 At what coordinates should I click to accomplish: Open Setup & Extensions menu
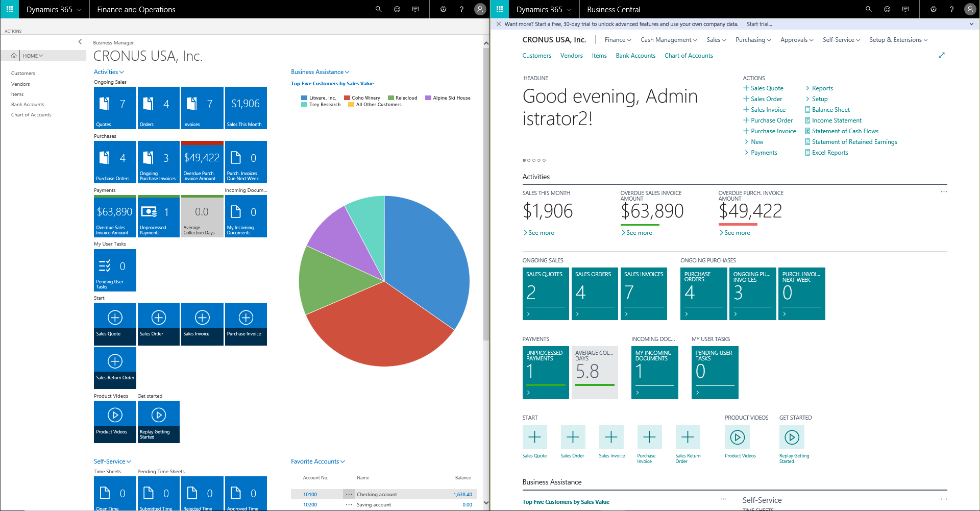pos(898,40)
